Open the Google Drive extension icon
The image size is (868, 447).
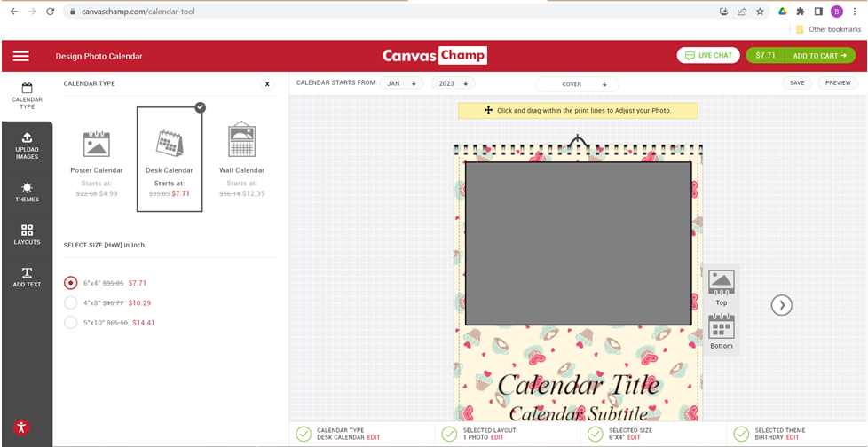coord(783,11)
